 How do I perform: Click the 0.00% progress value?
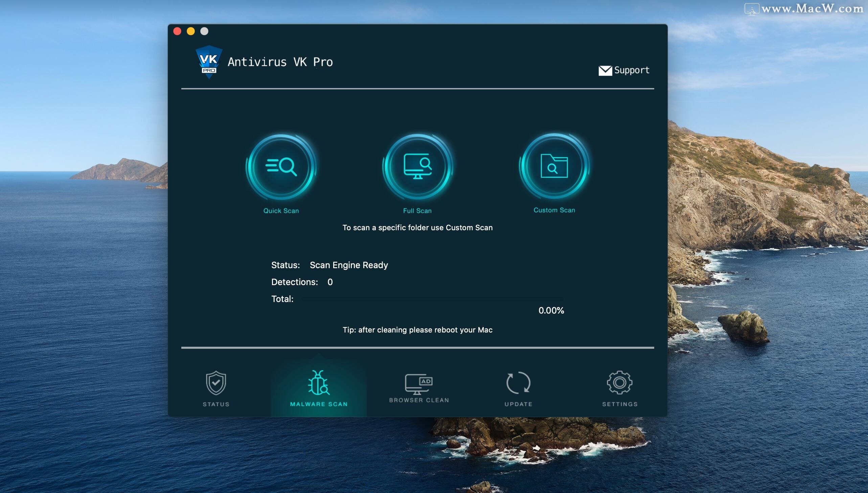[551, 310]
